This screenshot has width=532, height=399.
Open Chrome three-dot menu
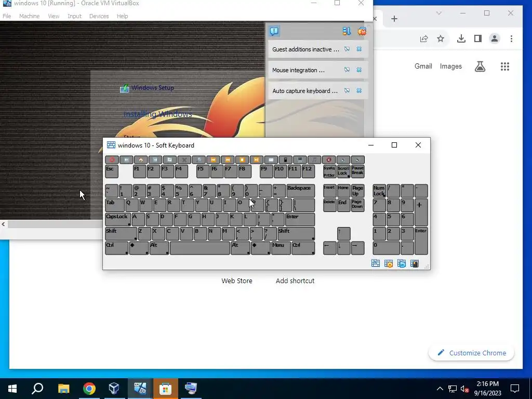[x=511, y=38]
